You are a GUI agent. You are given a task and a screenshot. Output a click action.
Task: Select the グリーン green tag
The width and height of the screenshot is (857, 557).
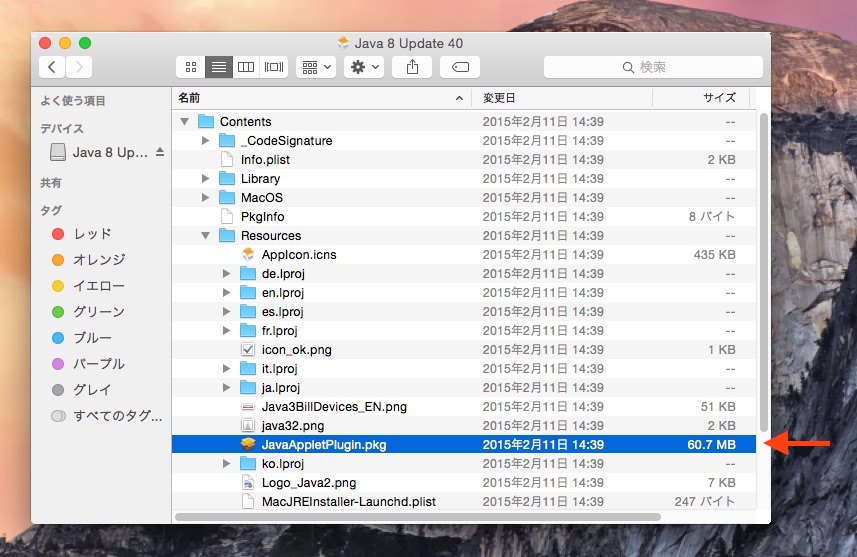[x=88, y=312]
